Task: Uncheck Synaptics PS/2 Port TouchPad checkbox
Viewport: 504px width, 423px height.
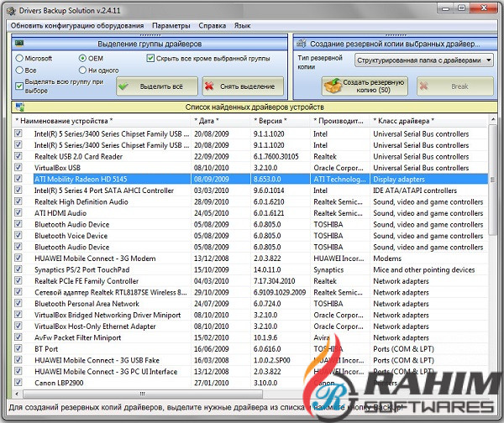Action: pos(18,269)
